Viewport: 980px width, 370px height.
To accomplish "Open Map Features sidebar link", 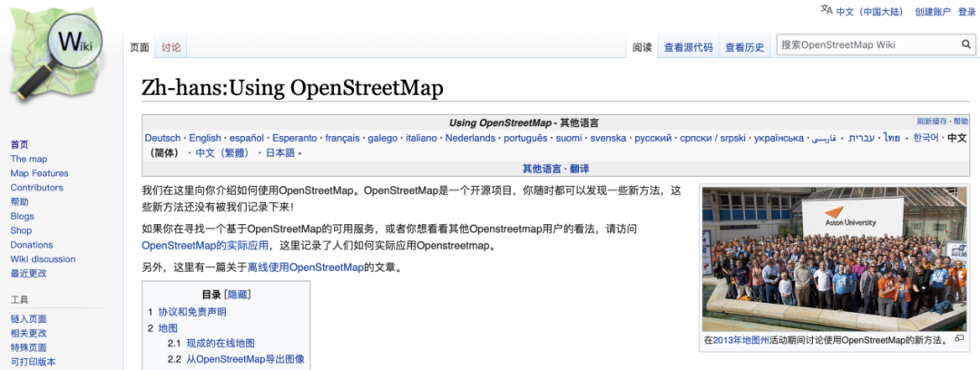I will [x=39, y=173].
